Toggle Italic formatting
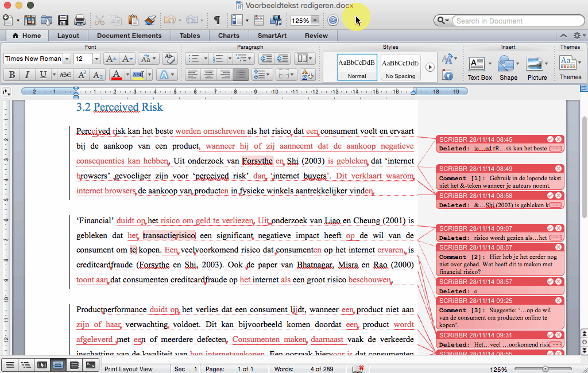 pyautogui.click(x=27, y=75)
